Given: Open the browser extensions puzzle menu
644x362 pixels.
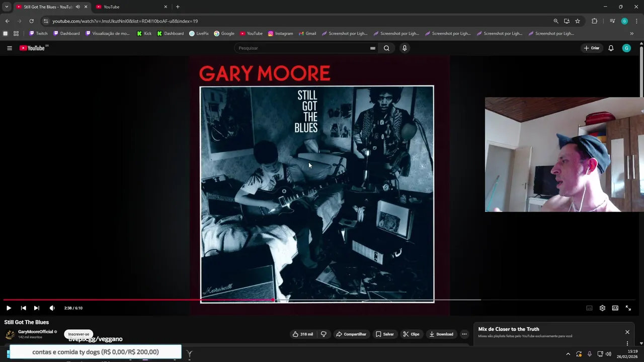Looking at the screenshot, I should pyautogui.click(x=595, y=21).
